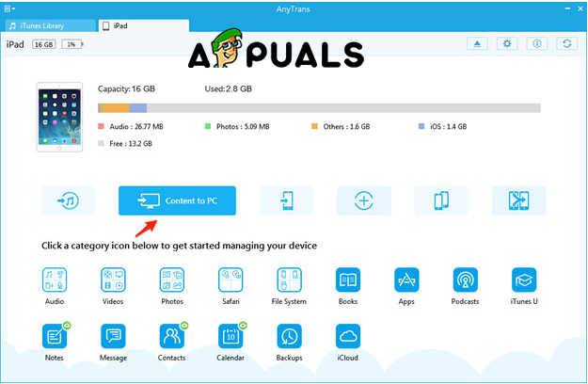Switch to the iTunes Library tab

50,25
